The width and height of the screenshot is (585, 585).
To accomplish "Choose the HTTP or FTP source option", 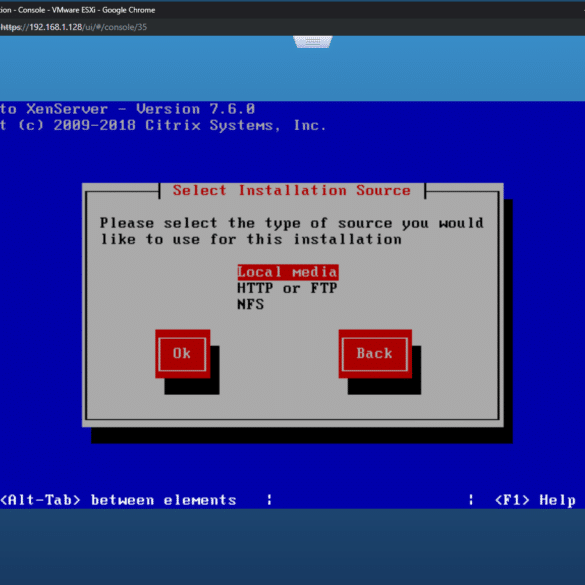I will coord(287,288).
